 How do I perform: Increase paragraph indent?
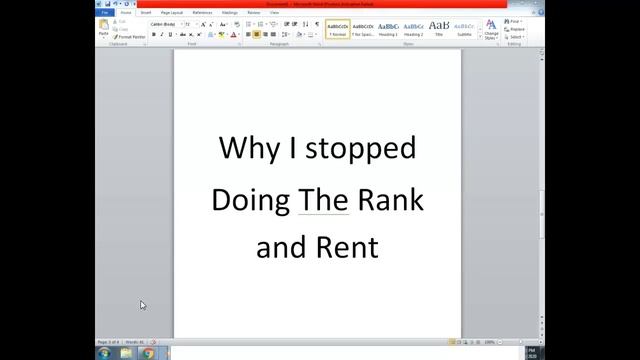pos(295,24)
